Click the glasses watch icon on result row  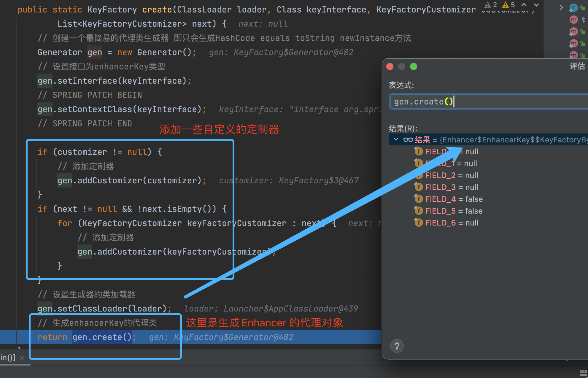pyautogui.click(x=408, y=140)
